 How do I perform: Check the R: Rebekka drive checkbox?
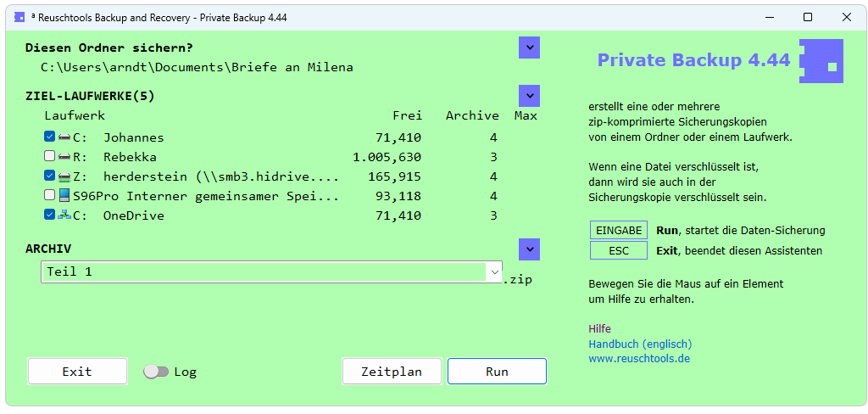(x=49, y=156)
